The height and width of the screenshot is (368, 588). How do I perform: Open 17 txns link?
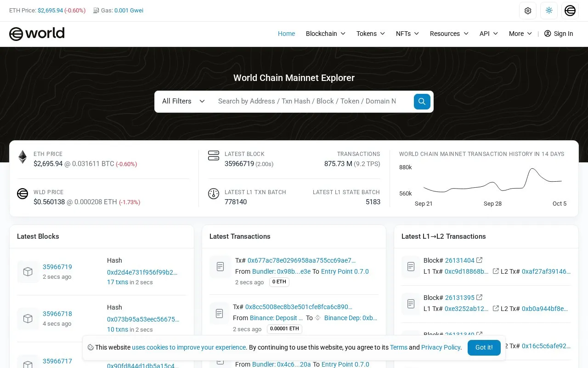point(118,282)
